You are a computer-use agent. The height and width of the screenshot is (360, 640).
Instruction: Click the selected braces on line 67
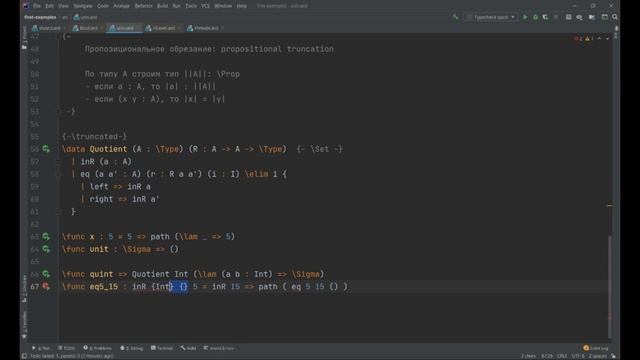tap(179, 287)
